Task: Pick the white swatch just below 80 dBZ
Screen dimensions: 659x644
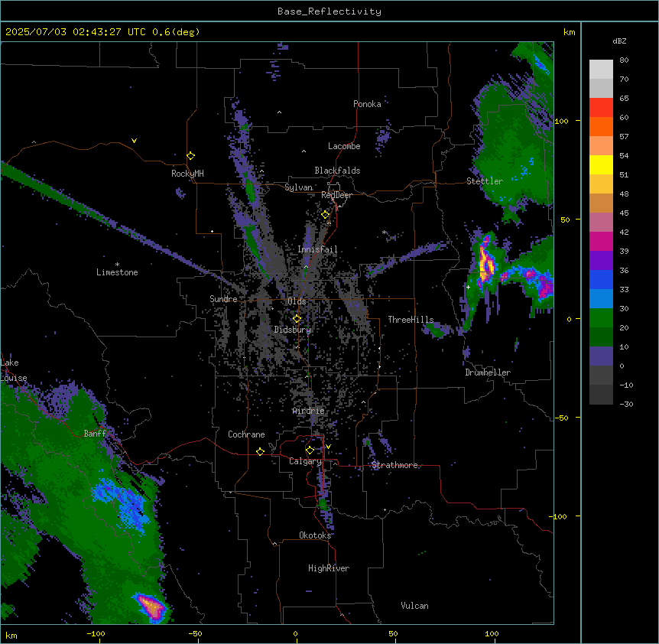Action: 601,70
